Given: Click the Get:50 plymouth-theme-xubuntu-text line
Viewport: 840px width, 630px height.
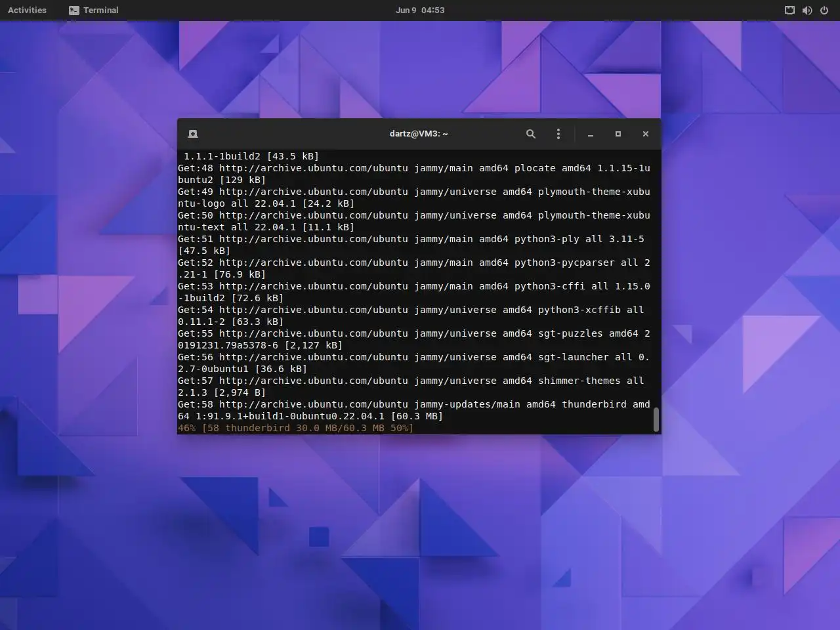Looking at the screenshot, I should (414, 221).
